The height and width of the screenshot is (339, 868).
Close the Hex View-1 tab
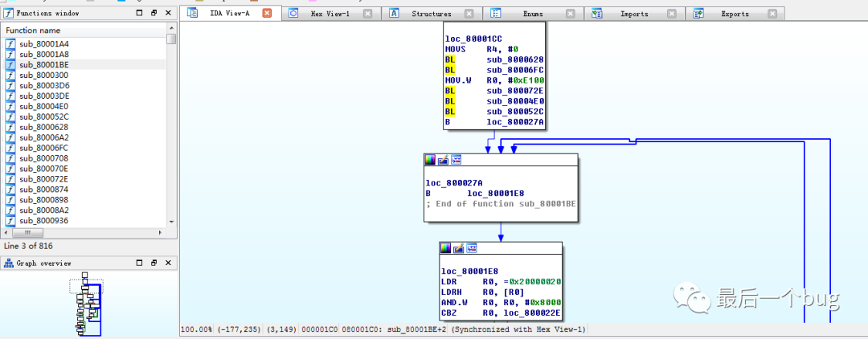coord(367,14)
